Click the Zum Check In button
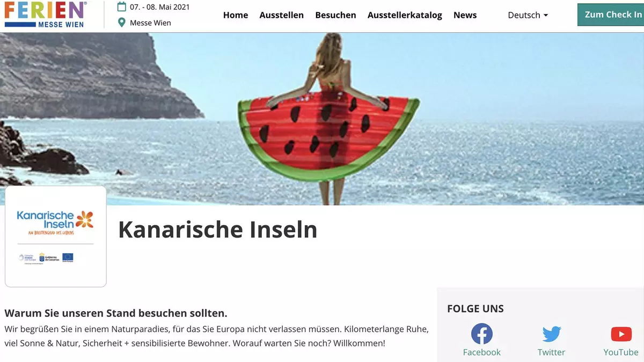The height and width of the screenshot is (362, 644). point(611,14)
